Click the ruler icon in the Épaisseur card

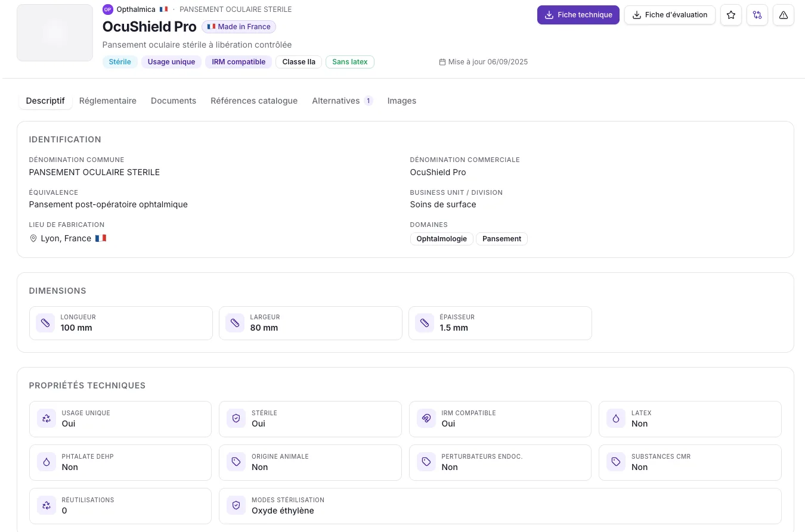click(x=425, y=323)
